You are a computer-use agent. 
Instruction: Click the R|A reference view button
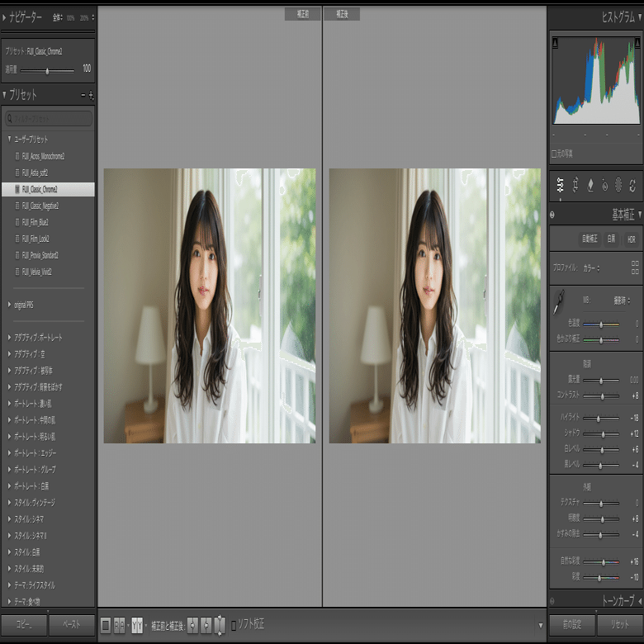[119, 626]
